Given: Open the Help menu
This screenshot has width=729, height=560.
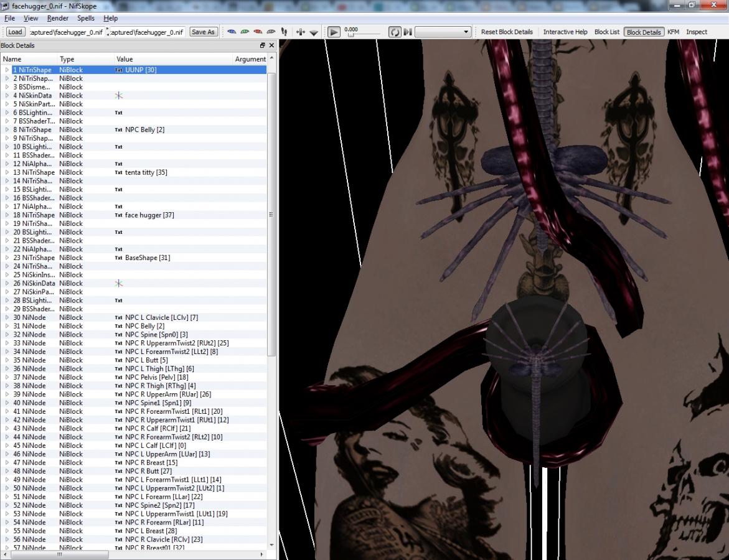Looking at the screenshot, I should 111,18.
